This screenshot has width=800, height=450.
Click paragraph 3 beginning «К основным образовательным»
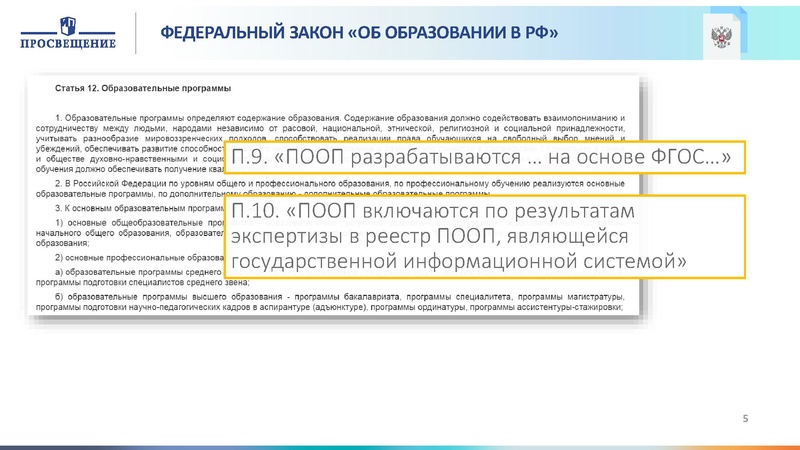point(139,208)
